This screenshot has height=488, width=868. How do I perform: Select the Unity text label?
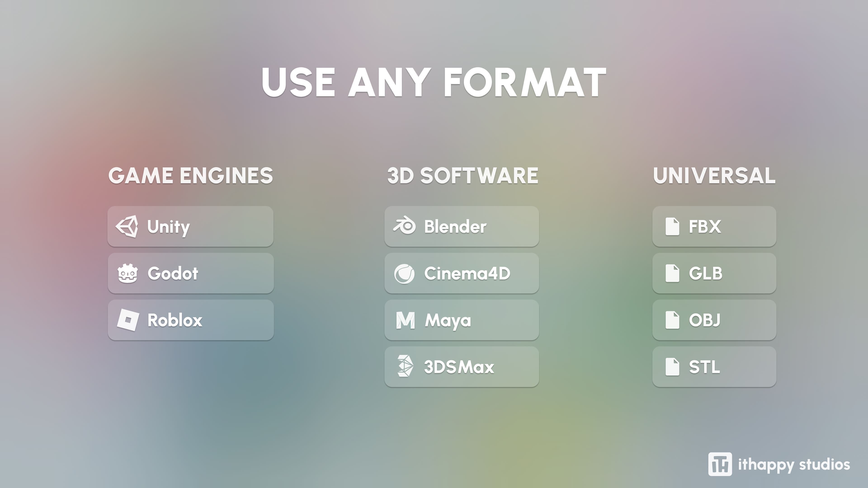pos(168,227)
